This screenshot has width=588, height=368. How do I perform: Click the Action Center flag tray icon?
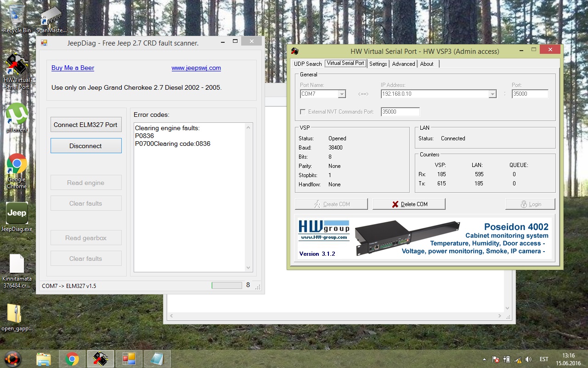(496, 359)
